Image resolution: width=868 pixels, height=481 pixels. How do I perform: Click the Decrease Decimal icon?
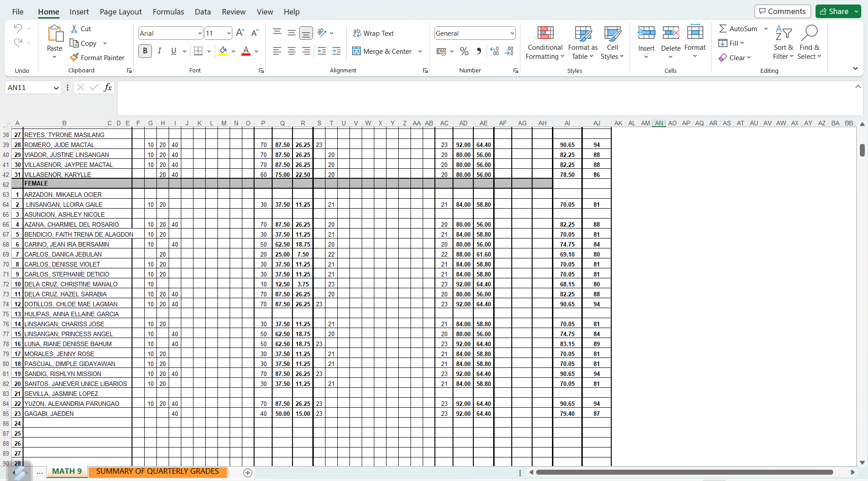[x=509, y=51]
